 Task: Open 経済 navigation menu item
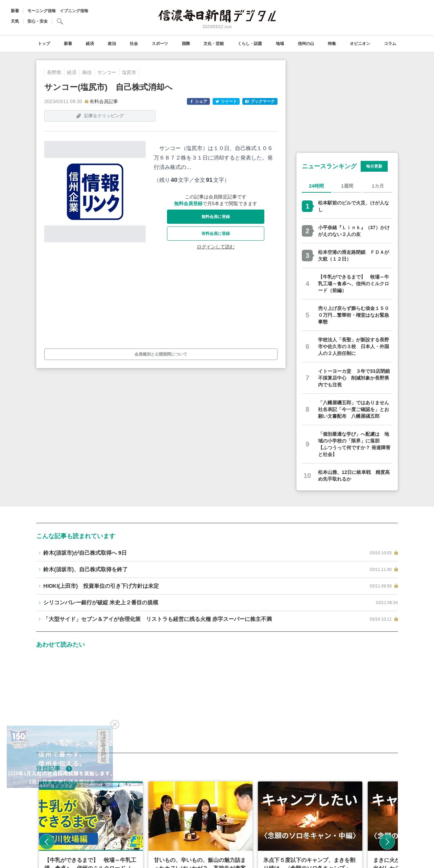[90, 44]
